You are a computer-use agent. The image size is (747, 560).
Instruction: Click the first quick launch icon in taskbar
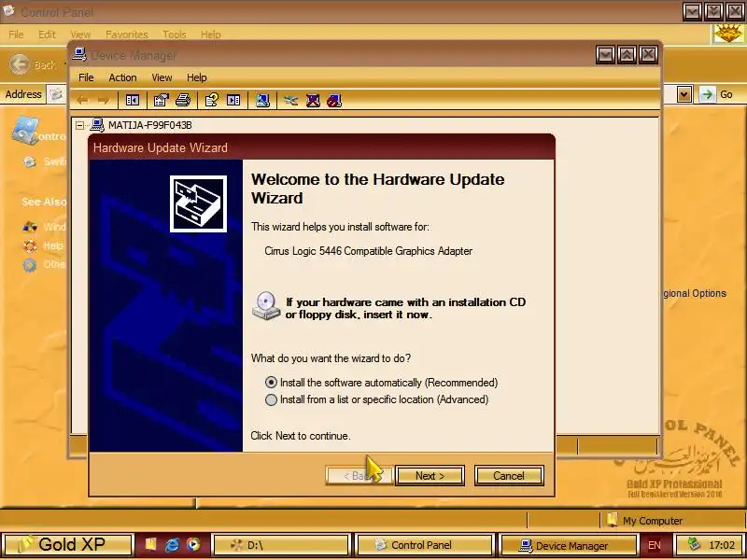pyautogui.click(x=150, y=544)
